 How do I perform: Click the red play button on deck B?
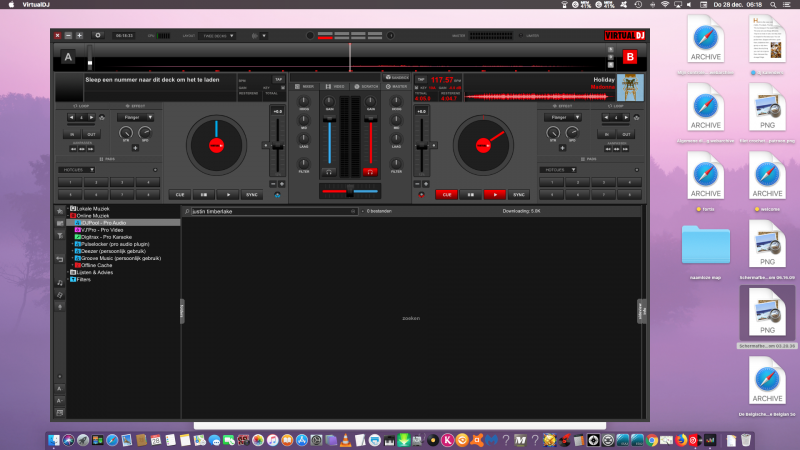tap(494, 194)
